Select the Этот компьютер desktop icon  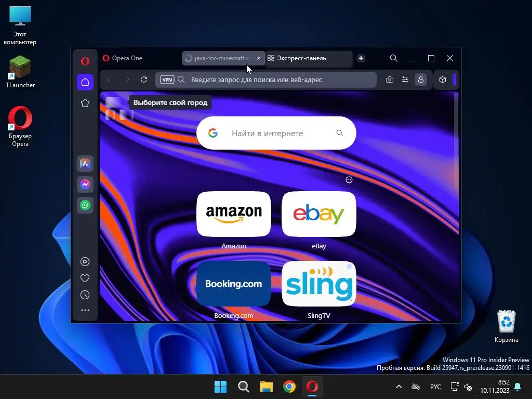coord(20,25)
